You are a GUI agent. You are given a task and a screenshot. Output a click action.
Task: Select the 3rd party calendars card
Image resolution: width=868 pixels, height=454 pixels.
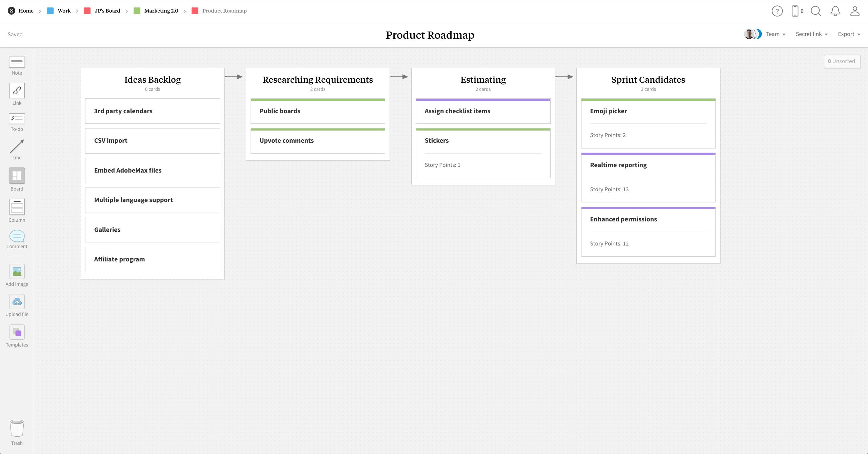tap(153, 111)
